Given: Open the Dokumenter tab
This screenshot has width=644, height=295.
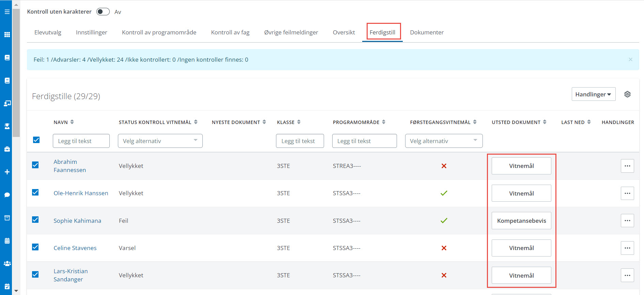Looking at the screenshot, I should (427, 32).
